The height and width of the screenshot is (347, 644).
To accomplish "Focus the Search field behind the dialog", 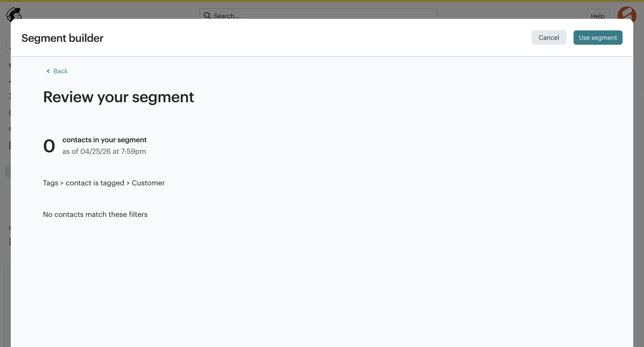I will coord(318,14).
